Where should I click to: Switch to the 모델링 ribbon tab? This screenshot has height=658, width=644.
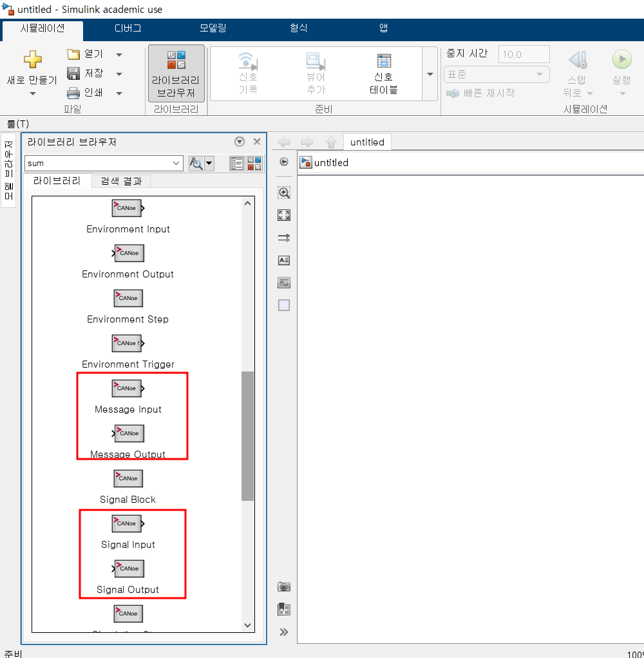[213, 28]
